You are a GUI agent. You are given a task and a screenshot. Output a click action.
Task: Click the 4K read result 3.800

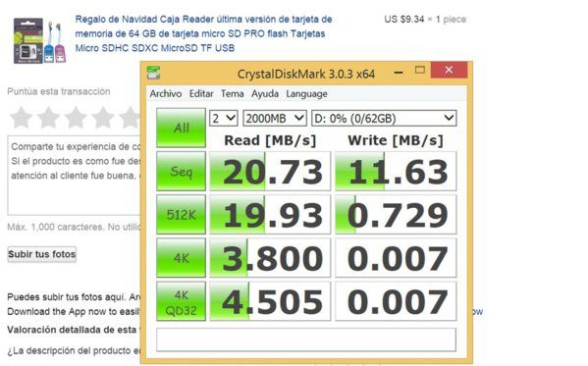coord(270,258)
